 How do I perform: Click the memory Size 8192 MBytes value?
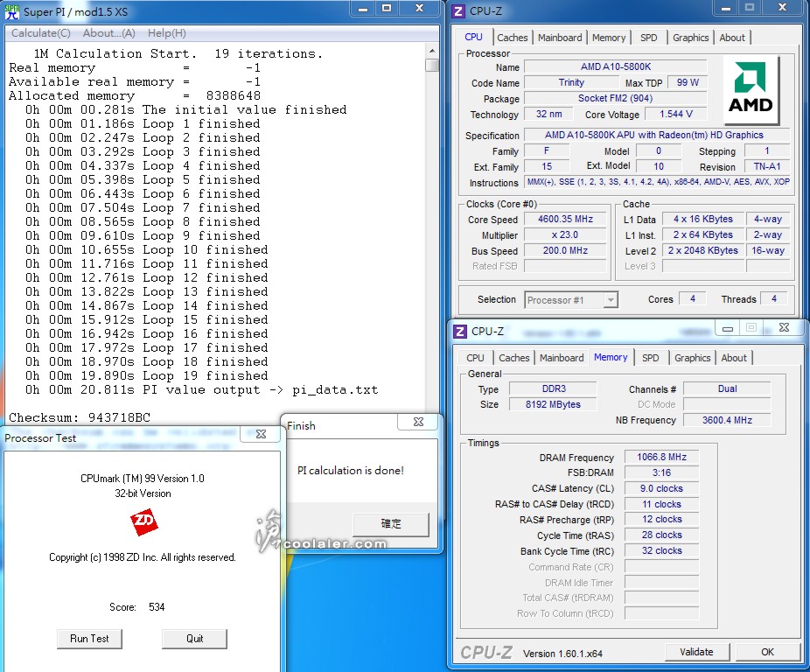coord(553,404)
